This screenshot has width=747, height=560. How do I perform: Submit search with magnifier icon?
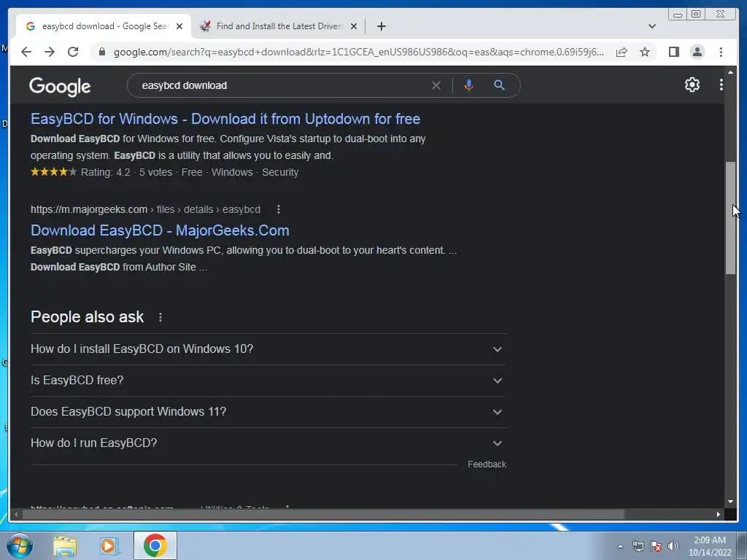coord(499,85)
